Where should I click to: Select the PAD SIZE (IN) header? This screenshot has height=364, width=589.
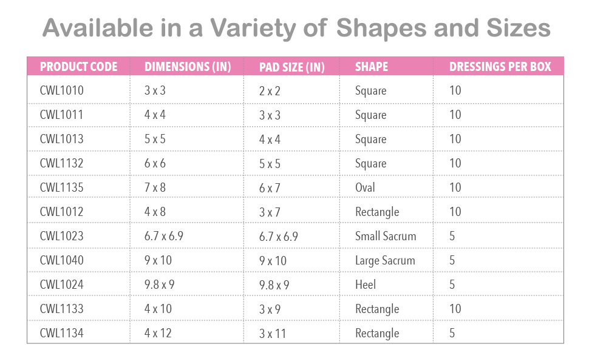pyautogui.click(x=291, y=67)
